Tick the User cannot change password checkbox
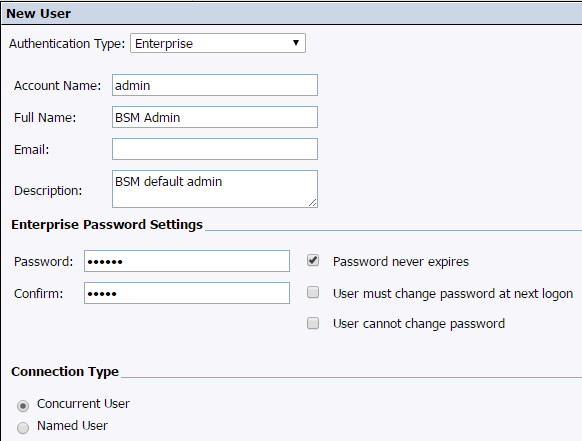This screenshot has width=582, height=441. [313, 323]
